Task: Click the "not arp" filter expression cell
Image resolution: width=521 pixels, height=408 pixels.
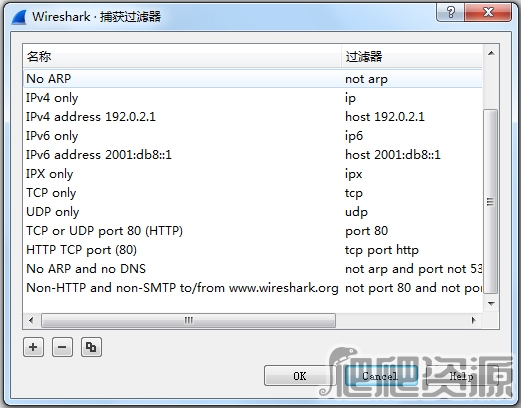Action: [x=366, y=79]
